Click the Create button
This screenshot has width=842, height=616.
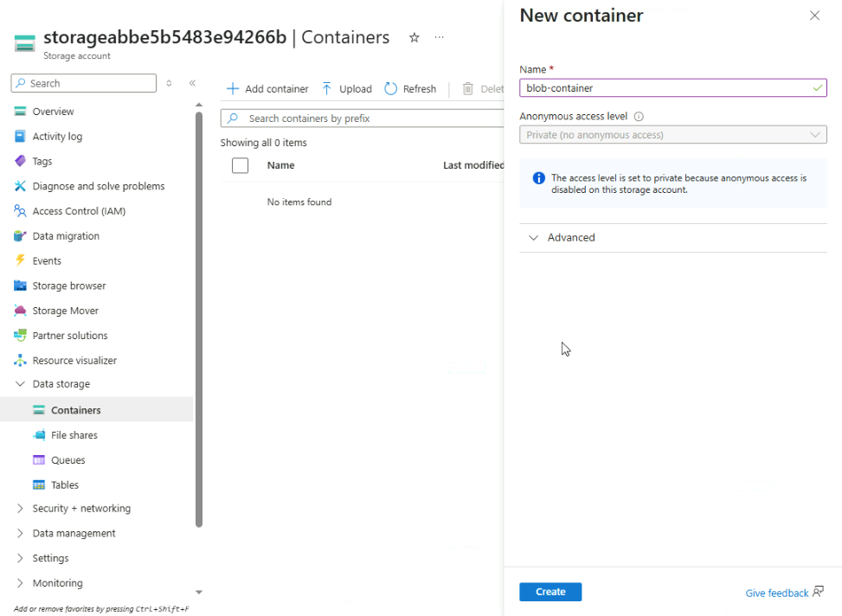point(550,592)
